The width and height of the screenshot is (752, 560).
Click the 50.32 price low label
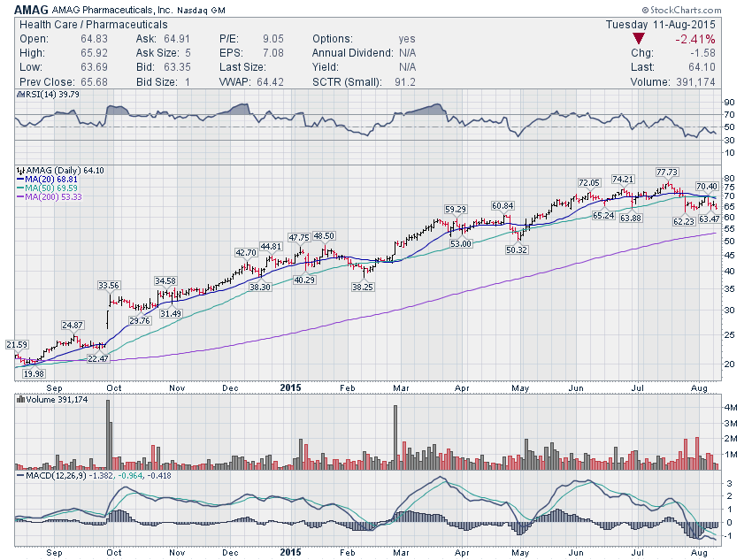tap(517, 249)
